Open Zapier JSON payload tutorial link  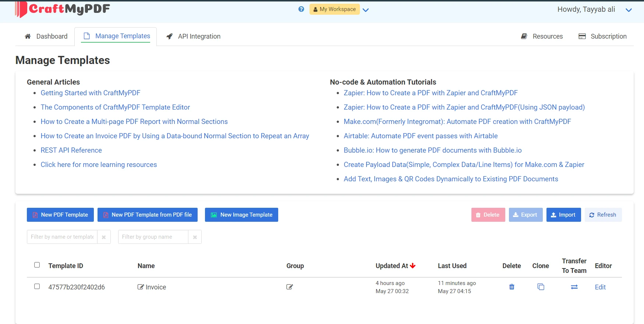(464, 107)
